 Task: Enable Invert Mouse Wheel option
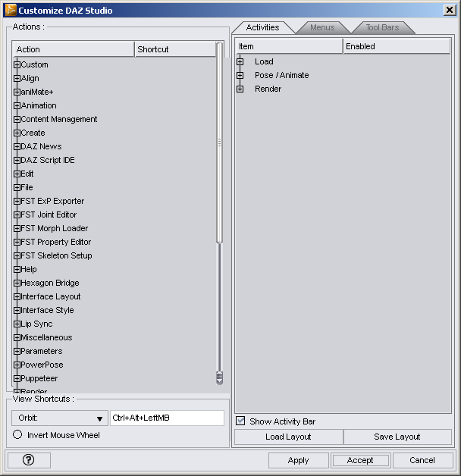click(x=17, y=435)
